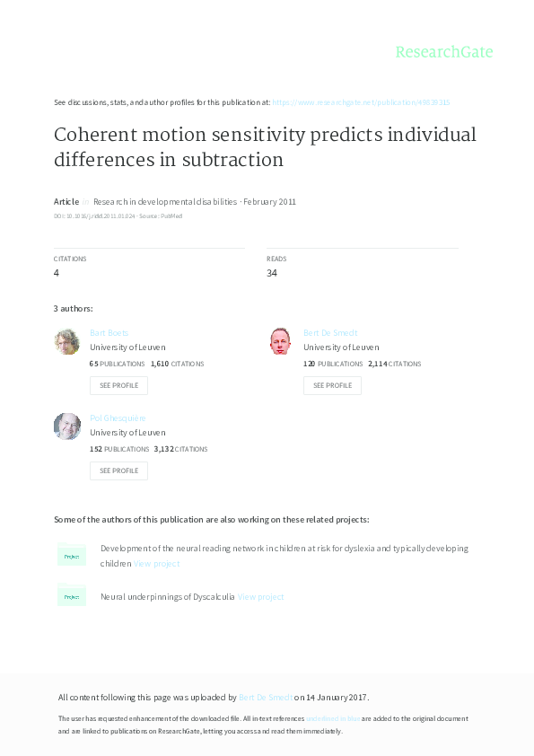The height and width of the screenshot is (756, 534).
Task: Click uploader Bert De Smedt link at bottom
Action: point(266,697)
